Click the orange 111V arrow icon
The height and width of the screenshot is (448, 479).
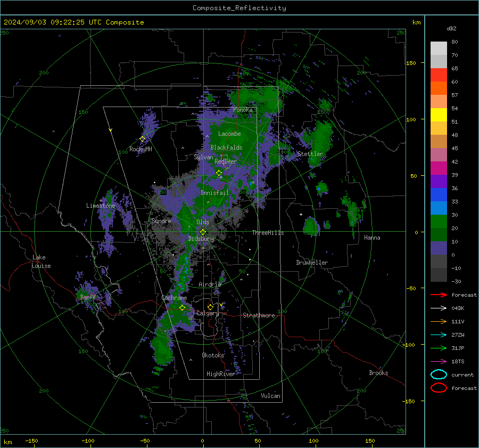click(x=439, y=321)
